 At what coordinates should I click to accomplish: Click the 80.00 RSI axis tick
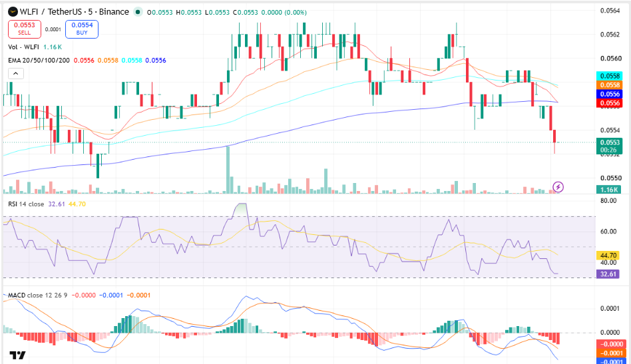click(608, 201)
